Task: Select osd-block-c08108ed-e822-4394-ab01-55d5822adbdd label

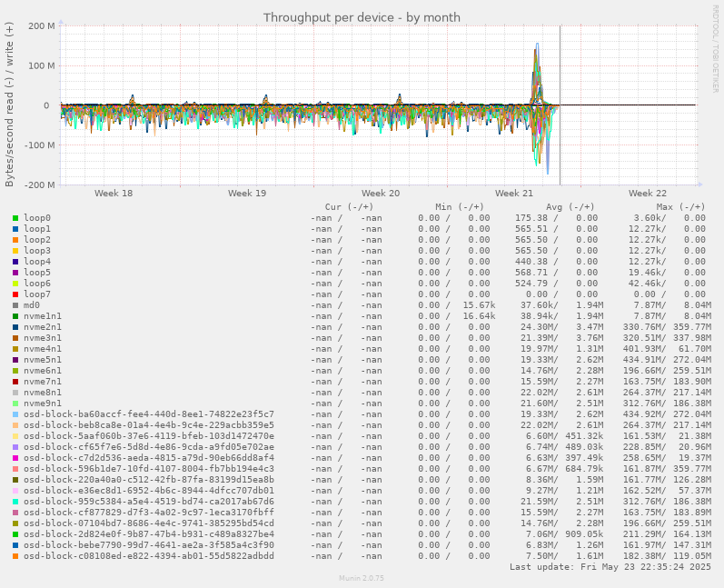Action: pyautogui.click(x=149, y=556)
